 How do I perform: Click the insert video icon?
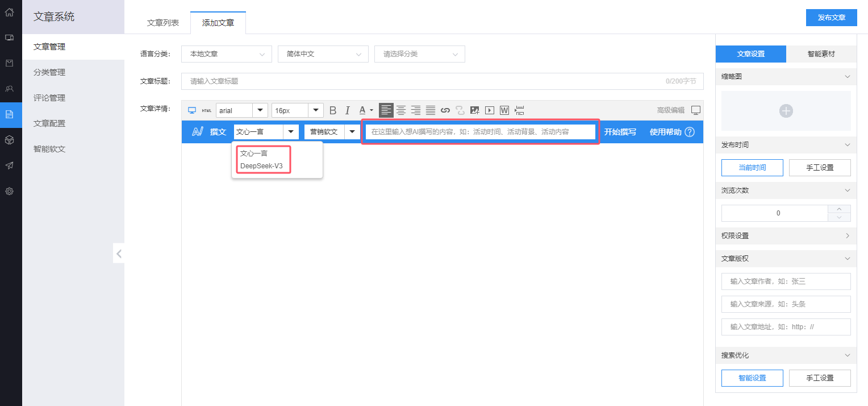pyautogui.click(x=490, y=110)
